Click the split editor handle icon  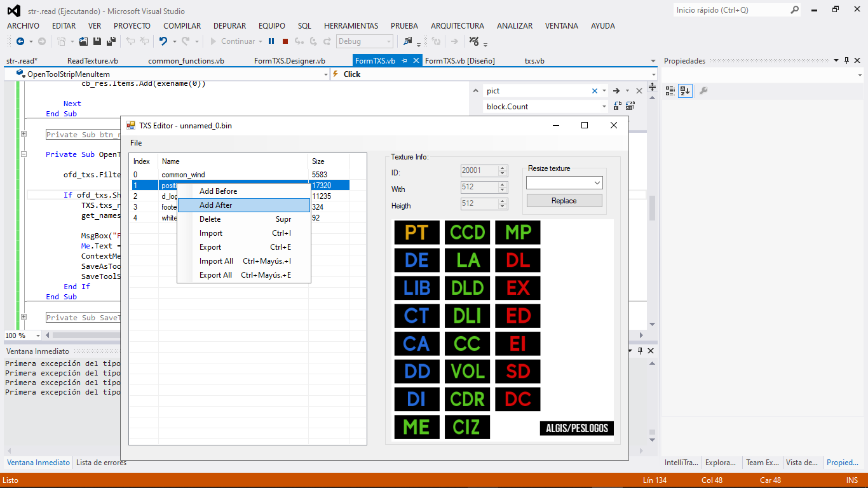click(x=653, y=87)
